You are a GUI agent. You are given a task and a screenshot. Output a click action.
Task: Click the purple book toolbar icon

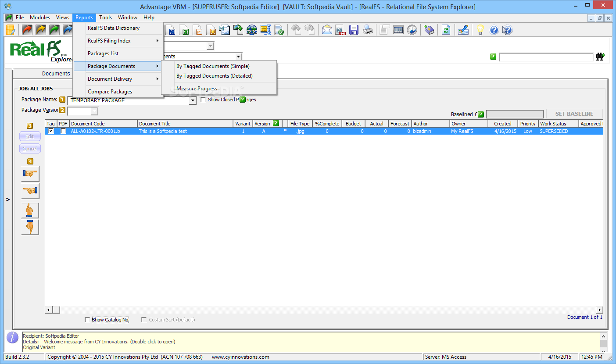[x=429, y=30]
